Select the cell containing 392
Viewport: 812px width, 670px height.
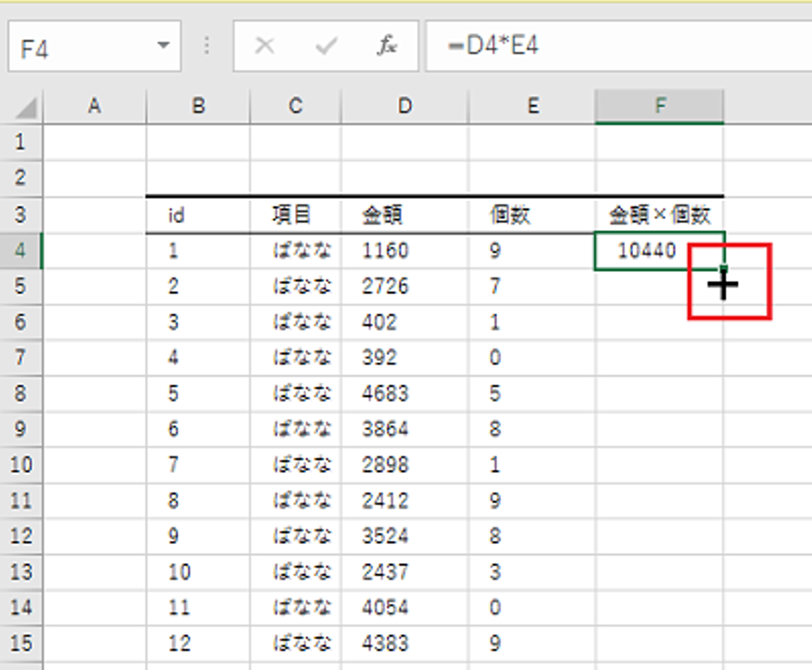coord(405,358)
